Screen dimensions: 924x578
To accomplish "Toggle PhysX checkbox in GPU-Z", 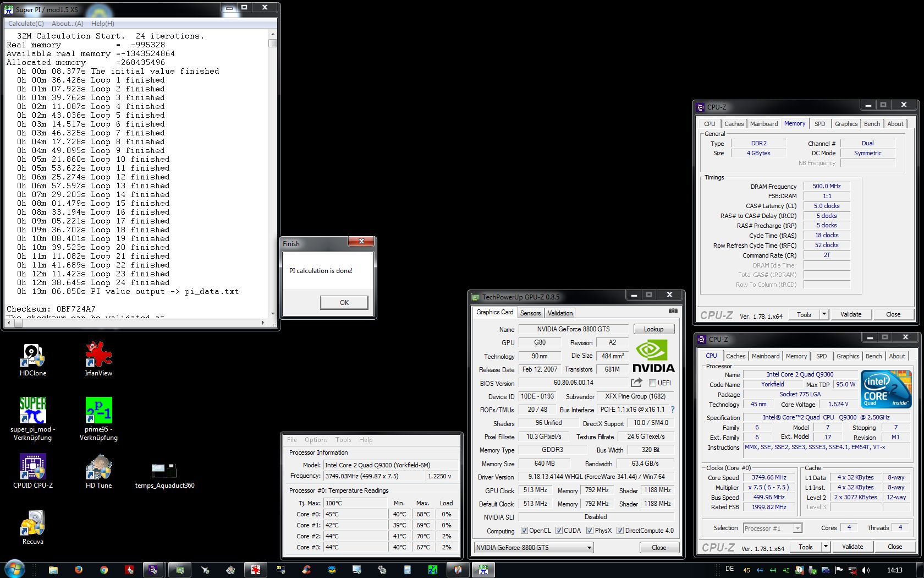I will (590, 531).
